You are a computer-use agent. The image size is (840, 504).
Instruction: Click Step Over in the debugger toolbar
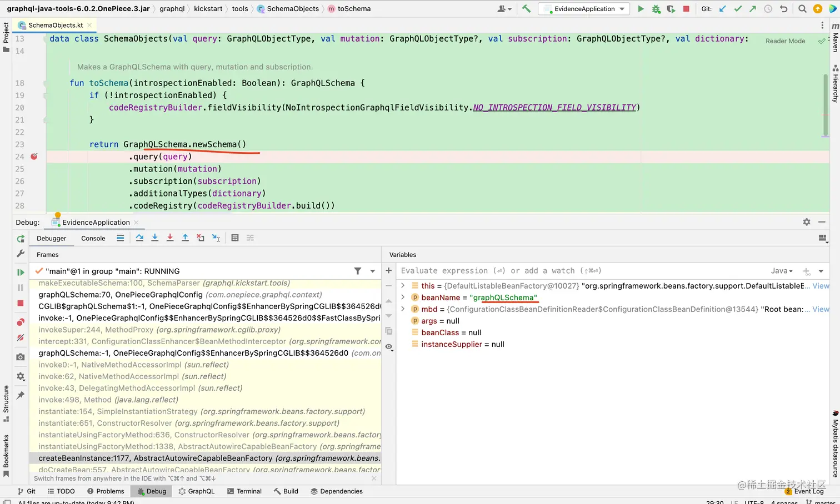pos(139,238)
